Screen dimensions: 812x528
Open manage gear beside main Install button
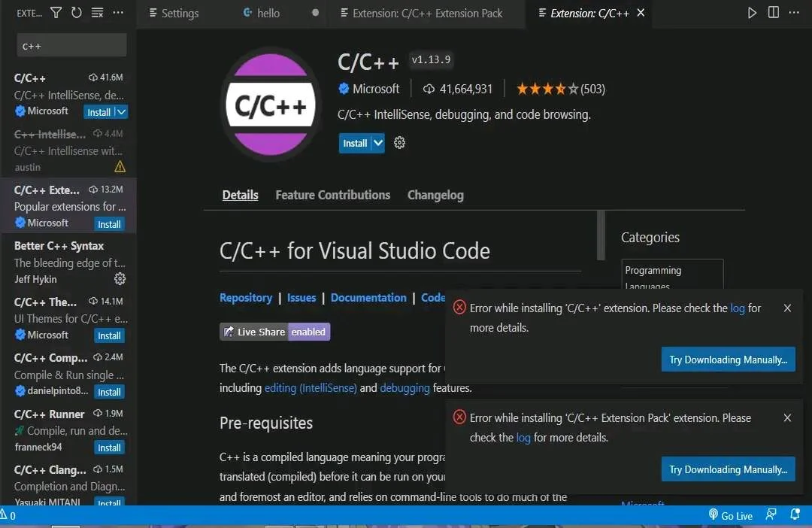click(399, 142)
